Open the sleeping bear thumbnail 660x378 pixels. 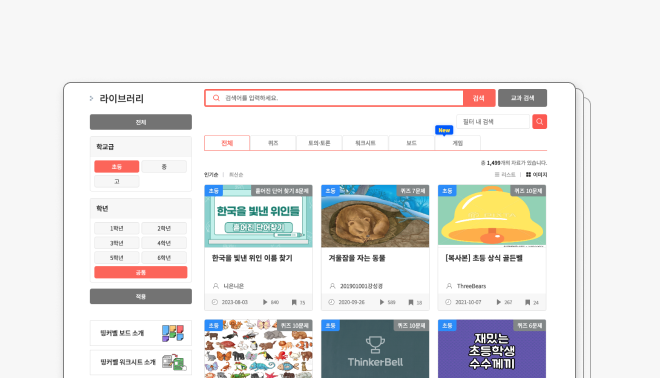tap(375, 216)
